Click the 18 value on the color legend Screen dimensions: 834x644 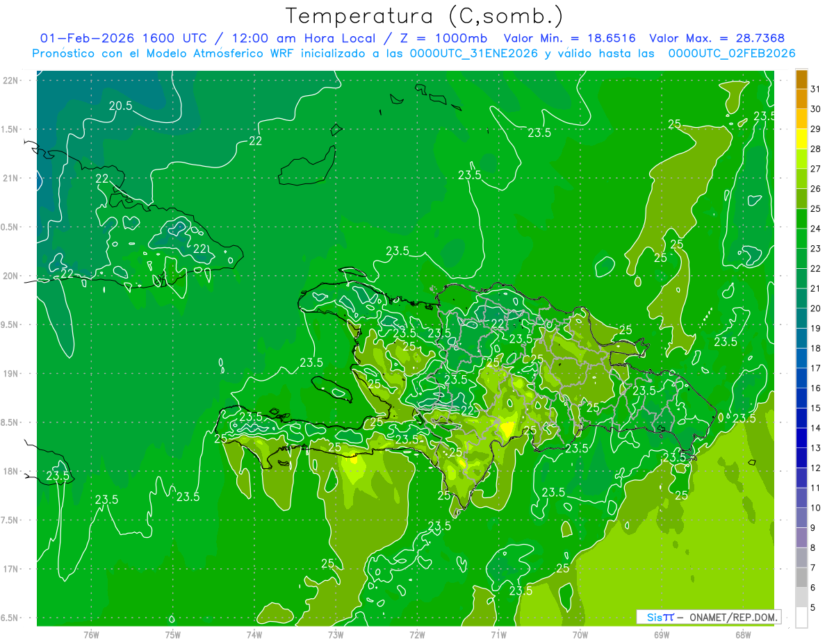816,348
